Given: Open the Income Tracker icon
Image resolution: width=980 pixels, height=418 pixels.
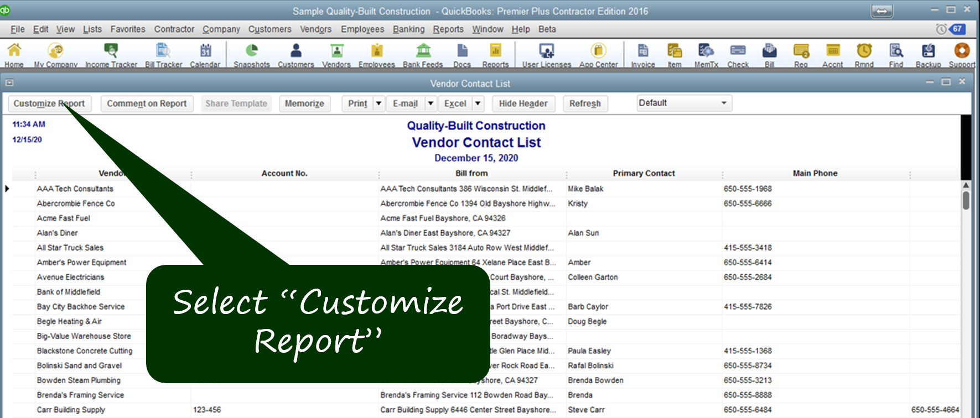Looking at the screenshot, I should click(111, 54).
